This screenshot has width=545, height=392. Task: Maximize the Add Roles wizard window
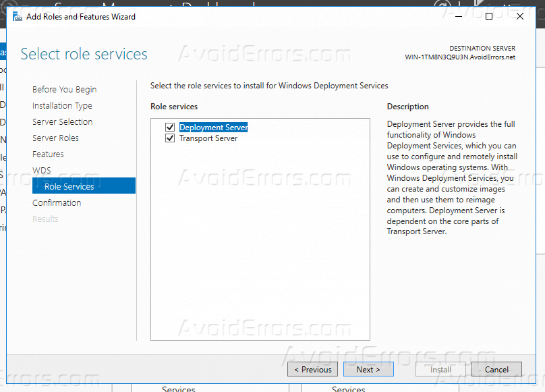click(489, 17)
